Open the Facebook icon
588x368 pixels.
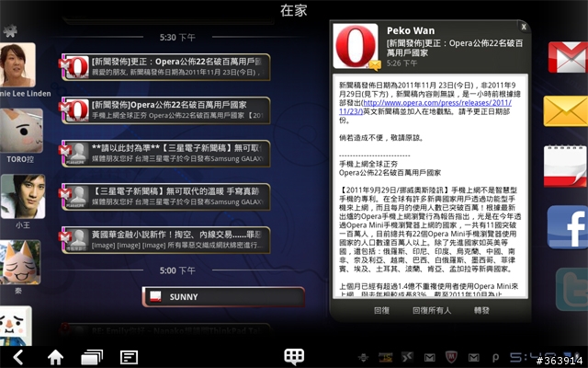(x=568, y=227)
